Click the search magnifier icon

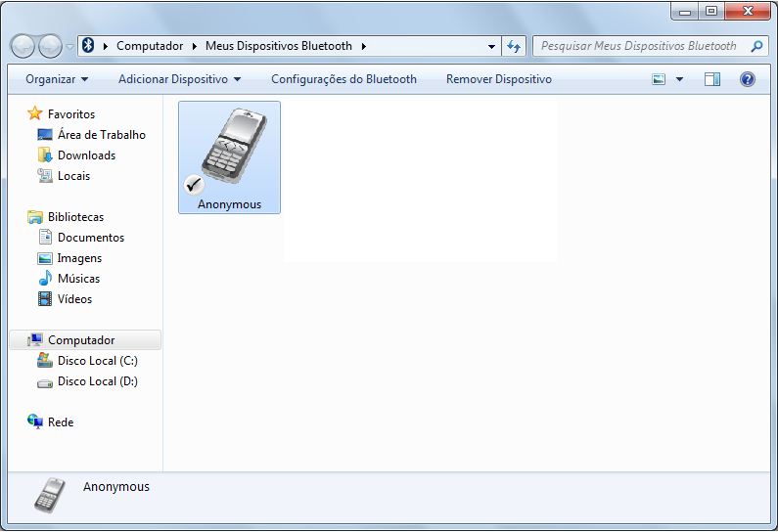point(756,46)
